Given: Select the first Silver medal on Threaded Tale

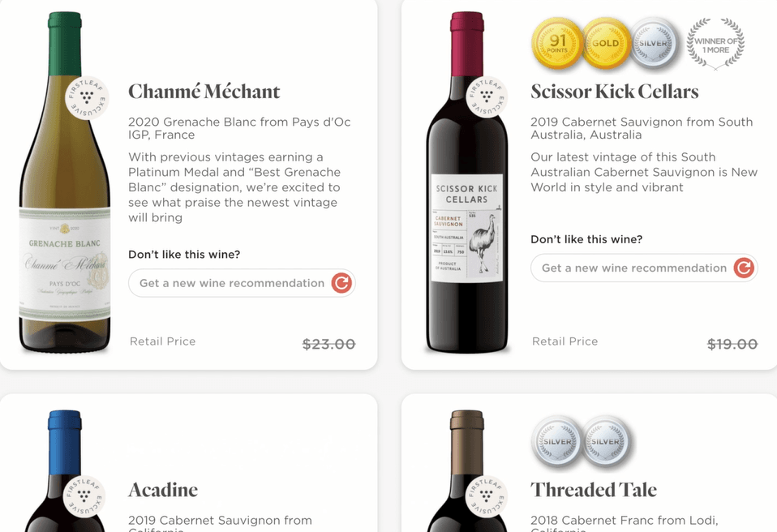Looking at the screenshot, I should coord(556,442).
